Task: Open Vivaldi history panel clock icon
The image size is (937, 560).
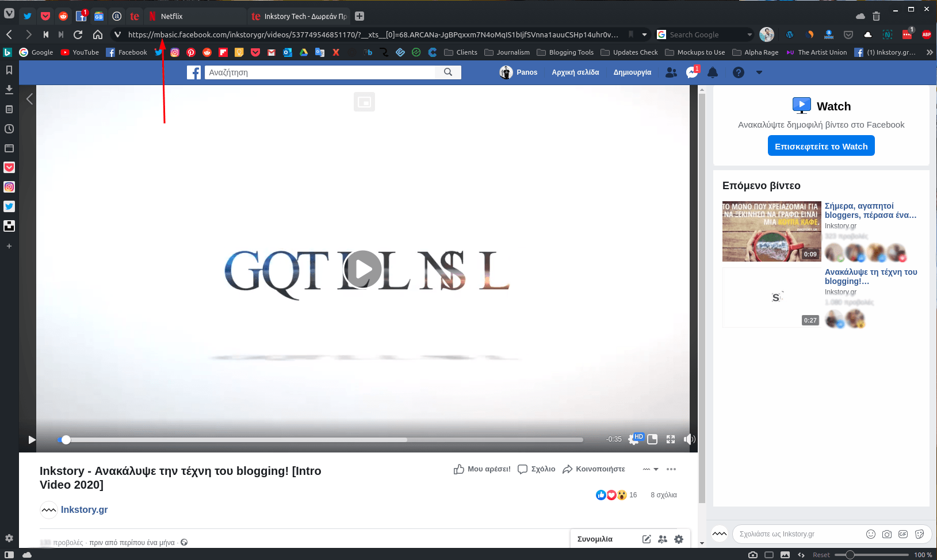Action: coord(9,129)
